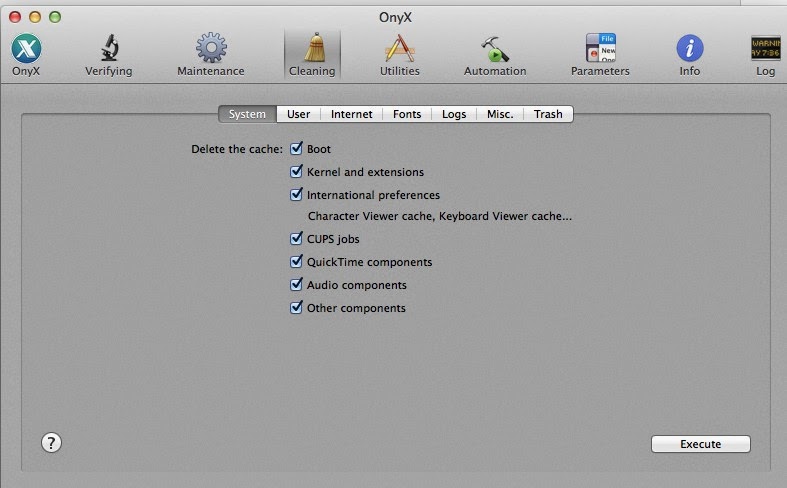Screen dimensions: 787x488
Task: Open the OnyX toolbar icon
Action: pos(26,49)
